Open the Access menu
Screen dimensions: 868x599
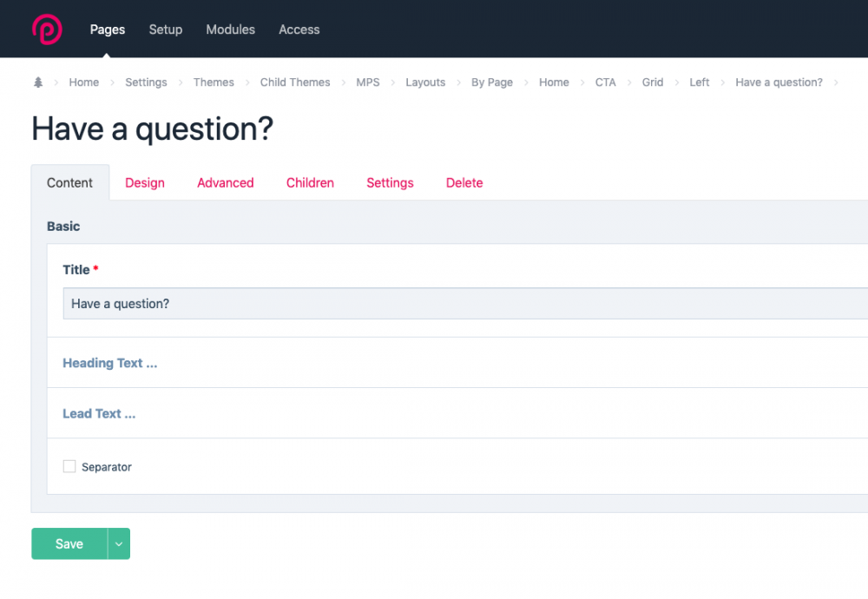[x=299, y=30]
